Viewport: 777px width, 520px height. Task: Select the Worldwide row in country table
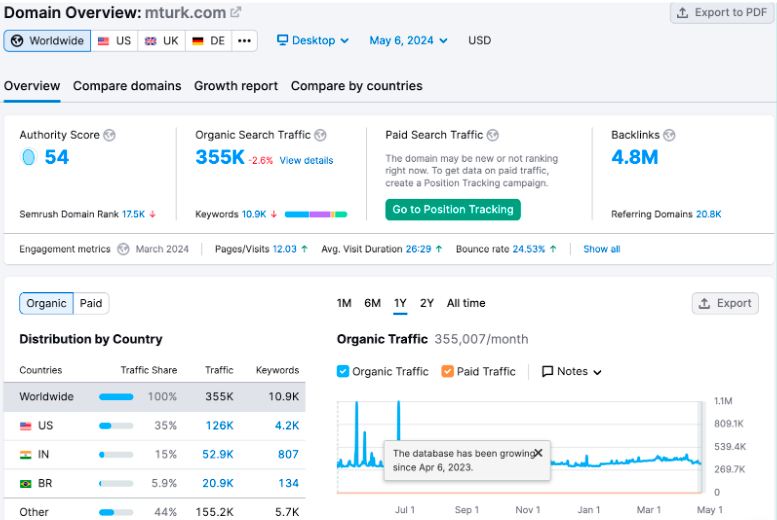(155, 397)
